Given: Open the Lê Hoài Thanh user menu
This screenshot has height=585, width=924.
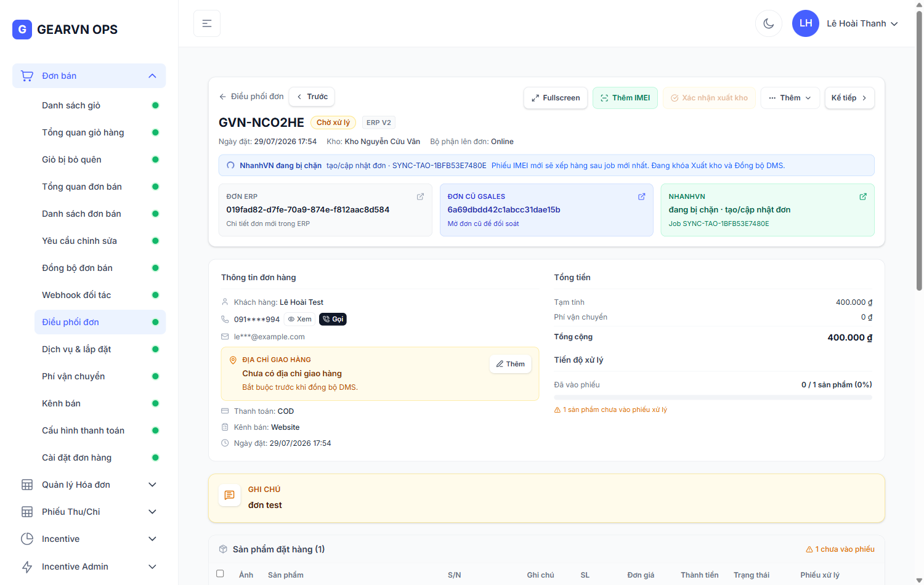Looking at the screenshot, I should [862, 23].
